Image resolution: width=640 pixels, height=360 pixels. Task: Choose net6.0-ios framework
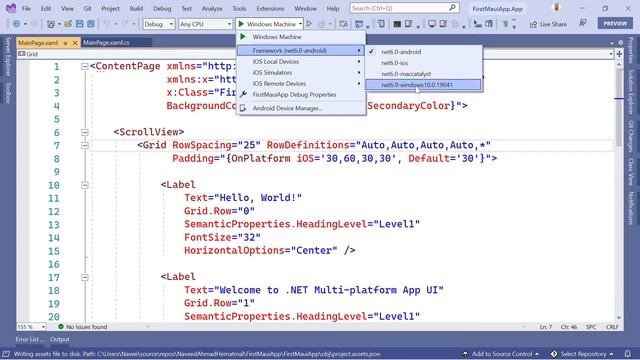(423, 63)
